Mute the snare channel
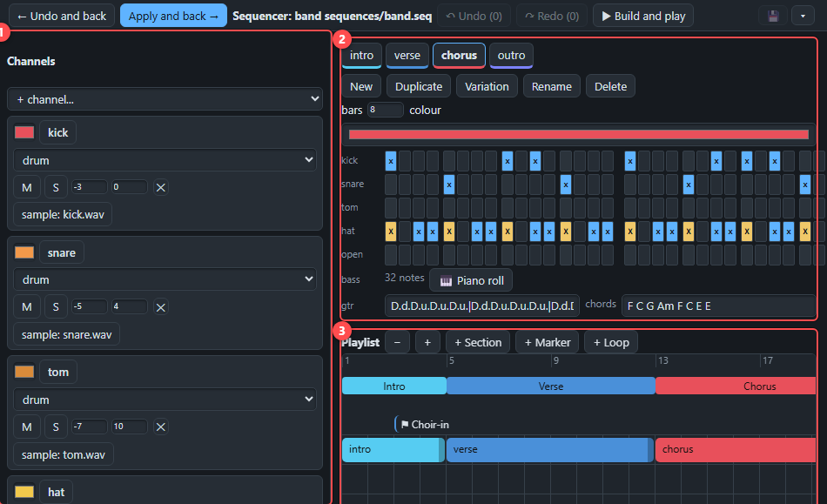This screenshot has height=504, width=827. click(27, 306)
